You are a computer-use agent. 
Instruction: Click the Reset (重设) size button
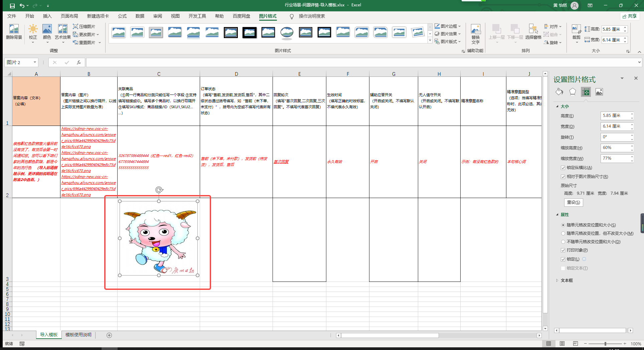574,202
